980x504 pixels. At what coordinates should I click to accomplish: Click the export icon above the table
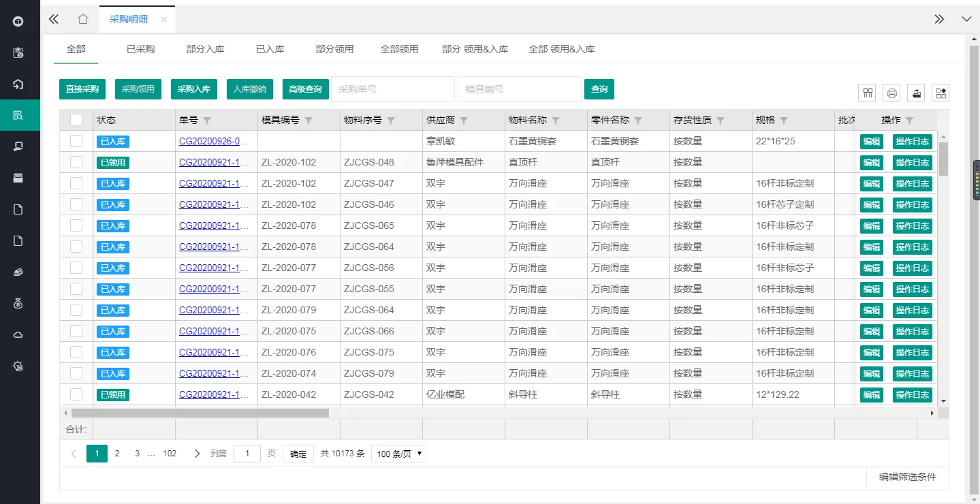click(x=917, y=93)
